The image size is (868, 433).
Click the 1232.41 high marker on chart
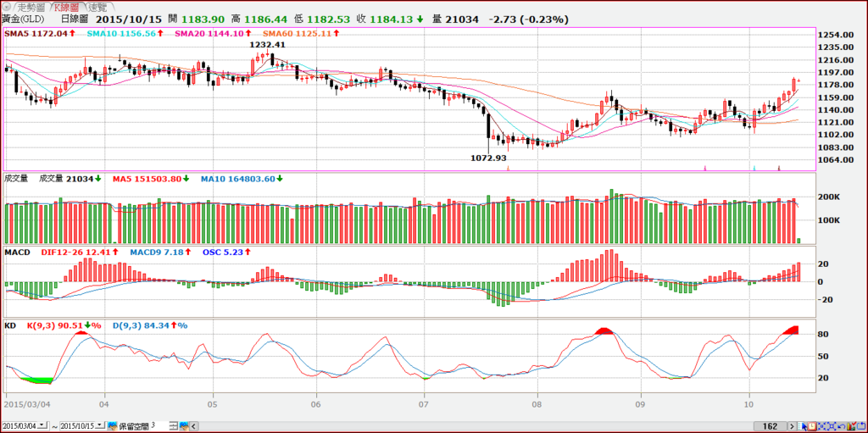point(267,44)
